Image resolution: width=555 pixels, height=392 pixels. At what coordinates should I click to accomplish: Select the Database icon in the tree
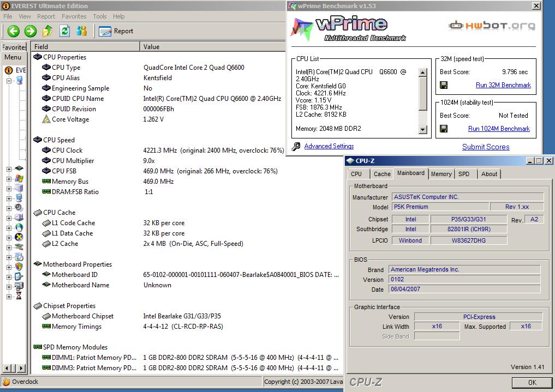pos(19,286)
